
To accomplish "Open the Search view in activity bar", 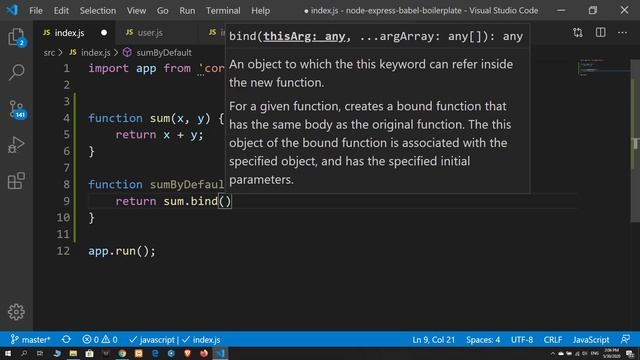I will 16,73.
